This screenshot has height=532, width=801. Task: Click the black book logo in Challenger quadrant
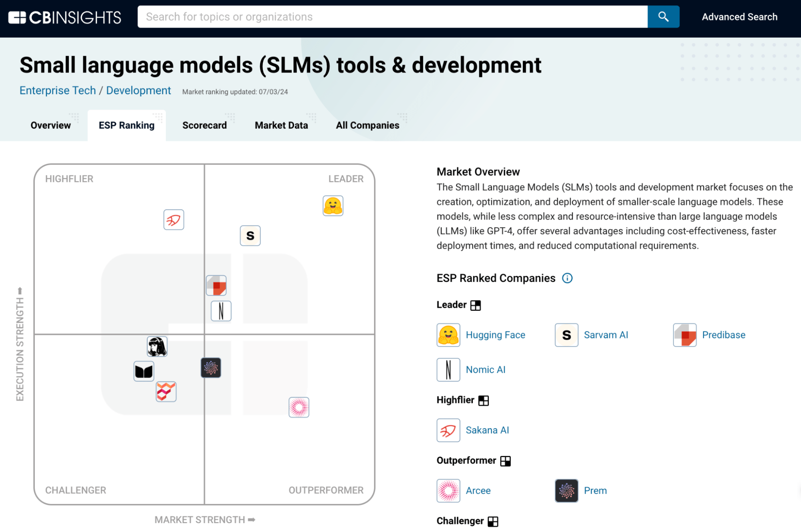tap(144, 371)
